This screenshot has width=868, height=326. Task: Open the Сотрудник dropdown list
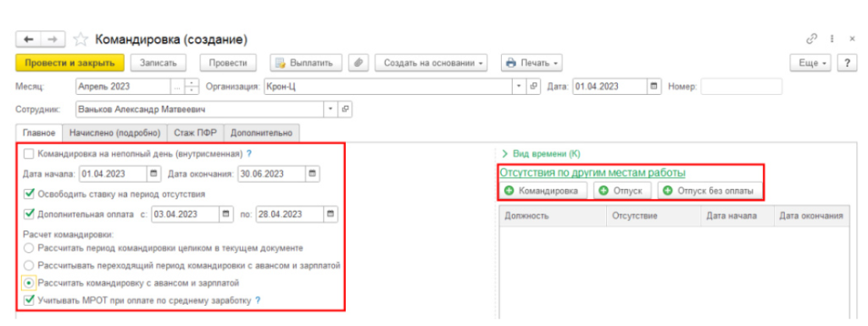point(331,109)
